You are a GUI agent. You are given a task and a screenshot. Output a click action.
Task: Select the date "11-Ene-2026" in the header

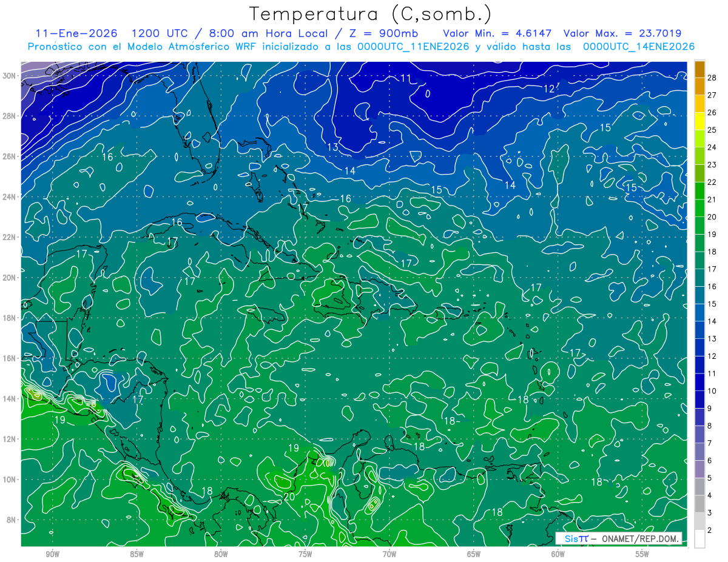pyautogui.click(x=76, y=33)
